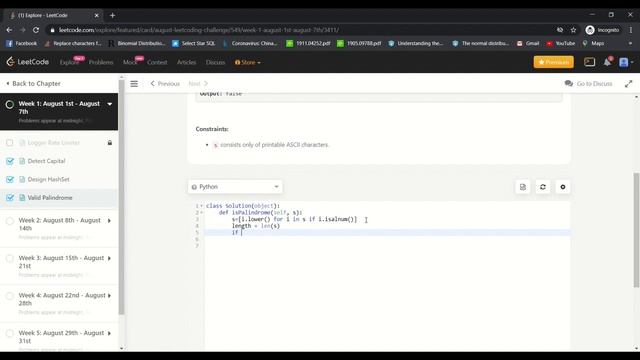
Task: Open the Maps bookmark
Action: point(593,43)
